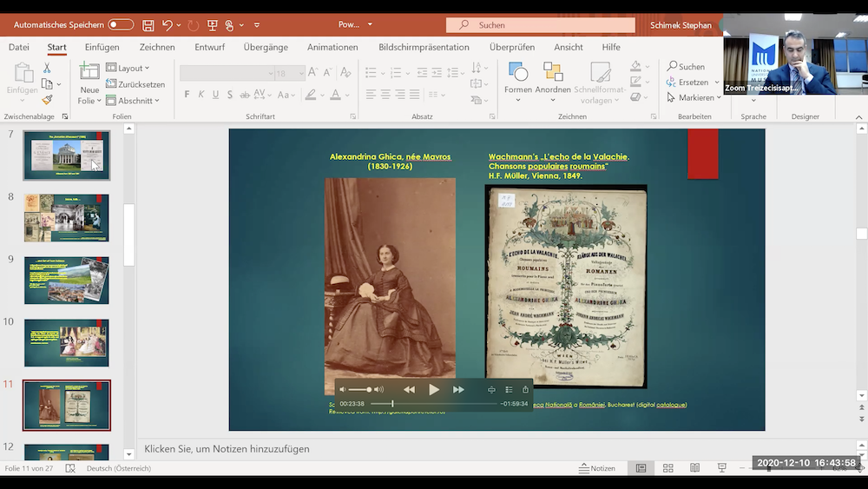Toggle strikethrough formatting
The width and height of the screenshot is (868, 489).
tap(244, 95)
